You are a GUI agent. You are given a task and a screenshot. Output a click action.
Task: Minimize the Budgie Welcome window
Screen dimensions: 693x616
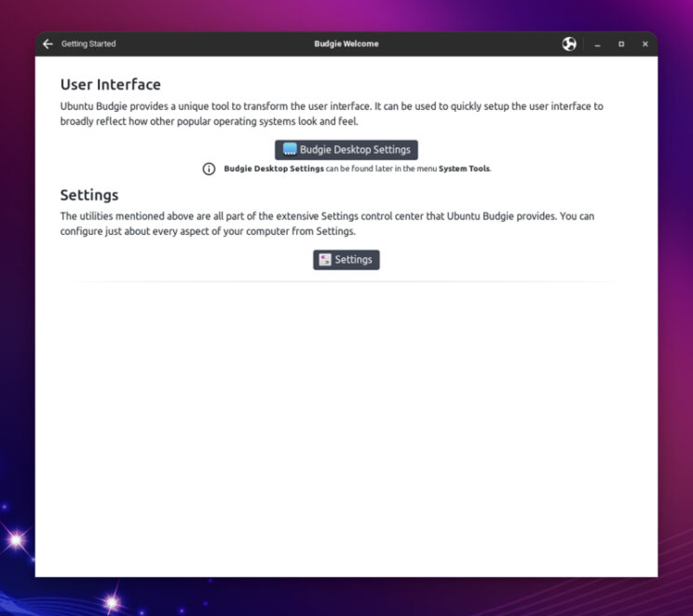[x=597, y=44]
